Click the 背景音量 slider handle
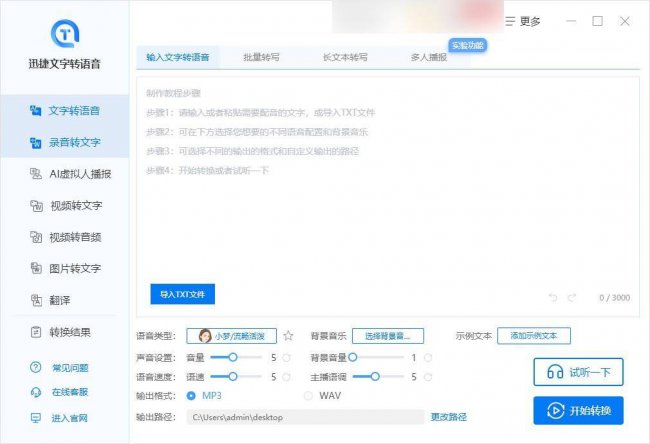This screenshot has width=650, height=444. [353, 357]
